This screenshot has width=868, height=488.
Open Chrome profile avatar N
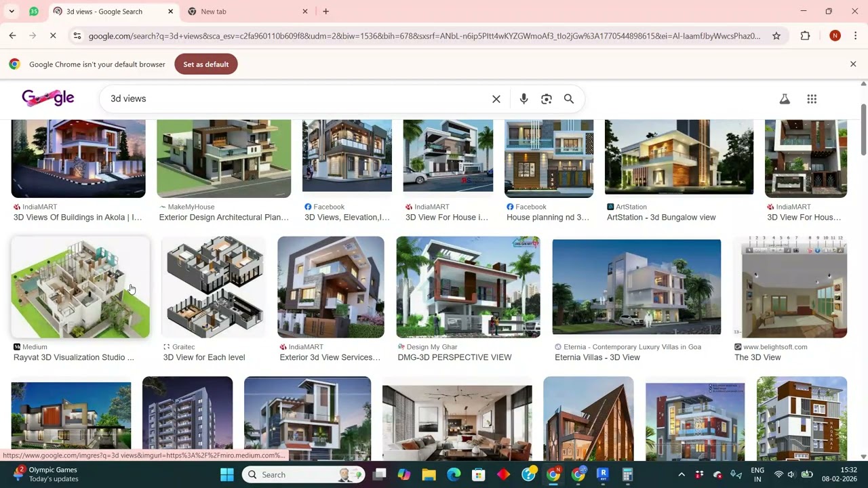[x=835, y=36]
